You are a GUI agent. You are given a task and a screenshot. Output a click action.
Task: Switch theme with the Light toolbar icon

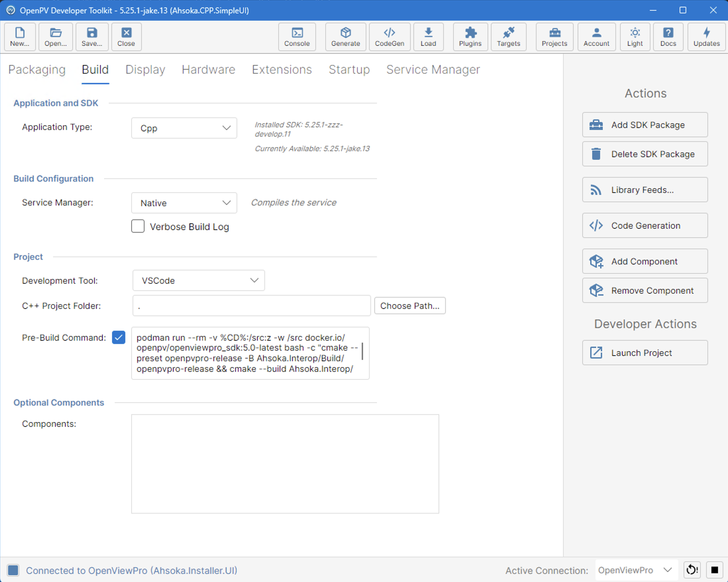(x=635, y=37)
